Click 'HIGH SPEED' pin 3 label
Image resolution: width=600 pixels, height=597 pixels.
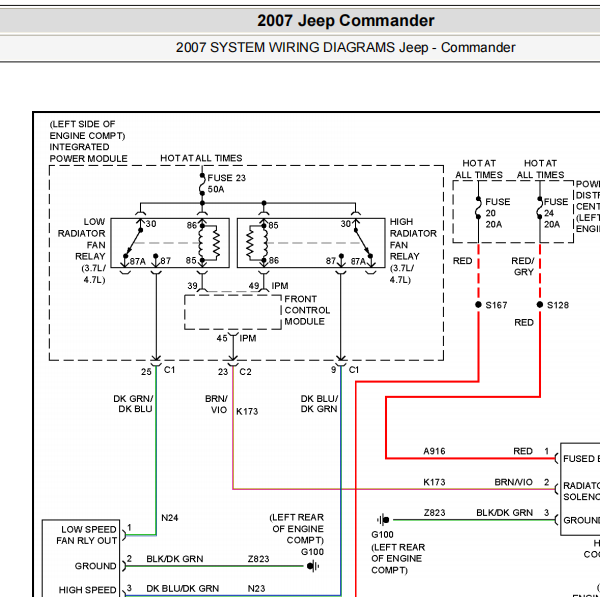tap(87, 590)
